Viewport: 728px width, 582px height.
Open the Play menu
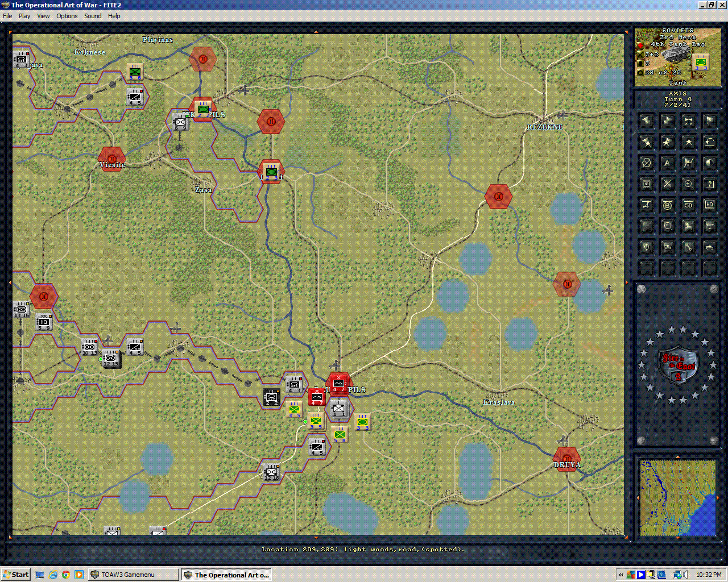point(24,16)
